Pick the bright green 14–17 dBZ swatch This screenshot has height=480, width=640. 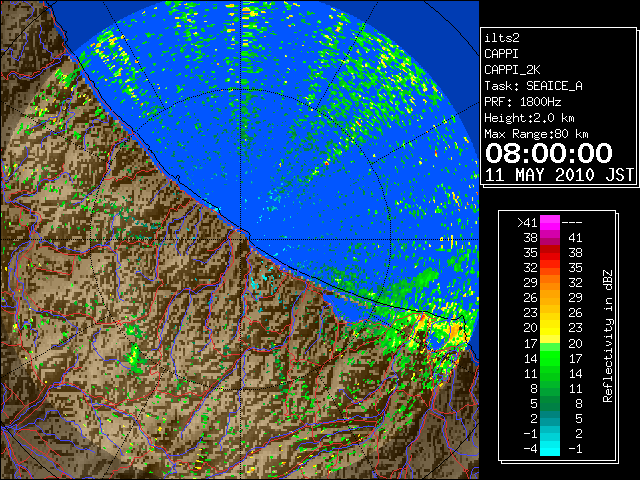[x=550, y=358]
